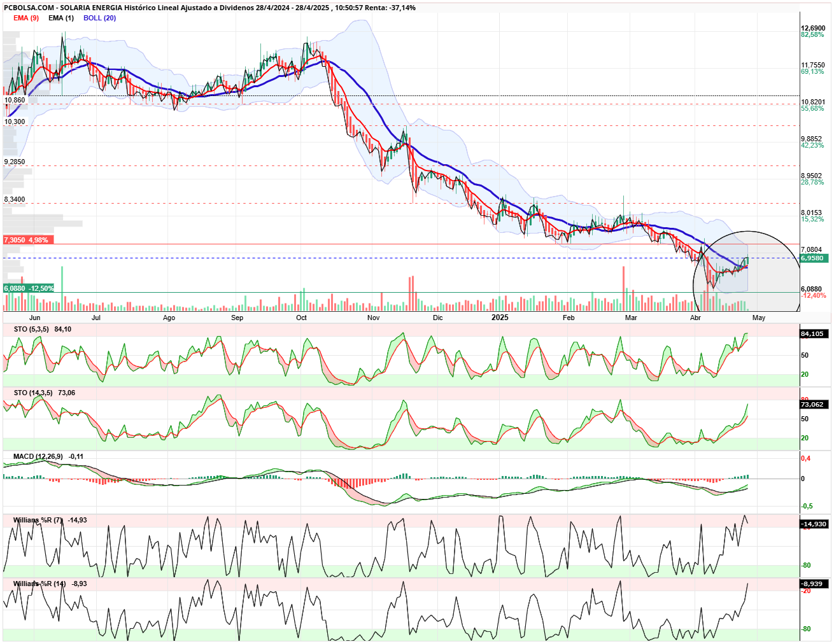Click the 'MACD (12,26,9) -0,11' indicator title

point(48,456)
